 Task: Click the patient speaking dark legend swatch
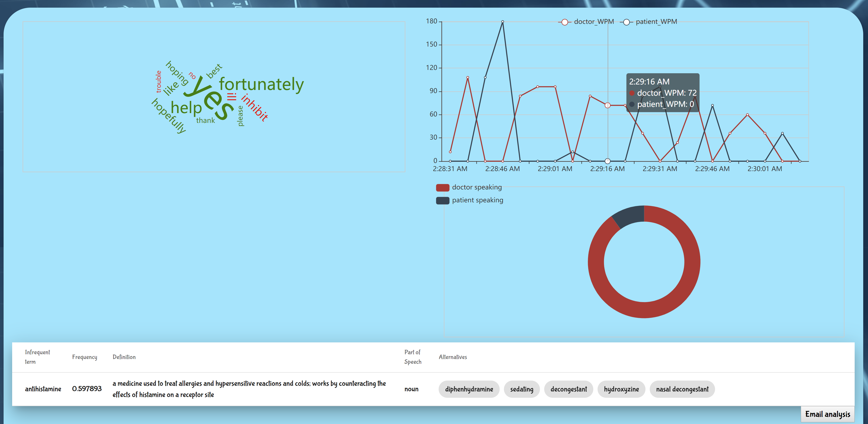pos(442,200)
